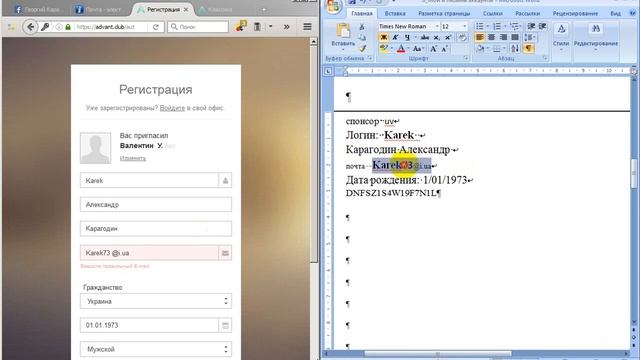Switch to the Главная ribbon tab

pyautogui.click(x=362, y=13)
